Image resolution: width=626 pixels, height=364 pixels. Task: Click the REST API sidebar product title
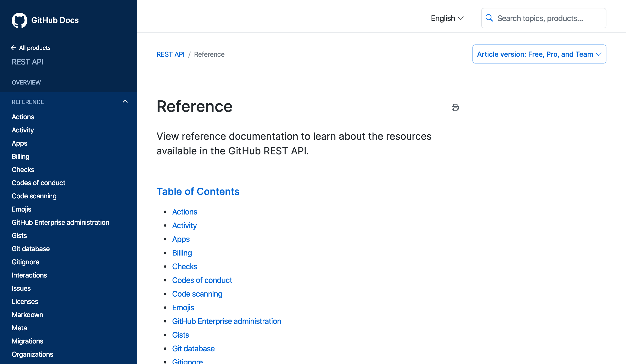point(27,62)
